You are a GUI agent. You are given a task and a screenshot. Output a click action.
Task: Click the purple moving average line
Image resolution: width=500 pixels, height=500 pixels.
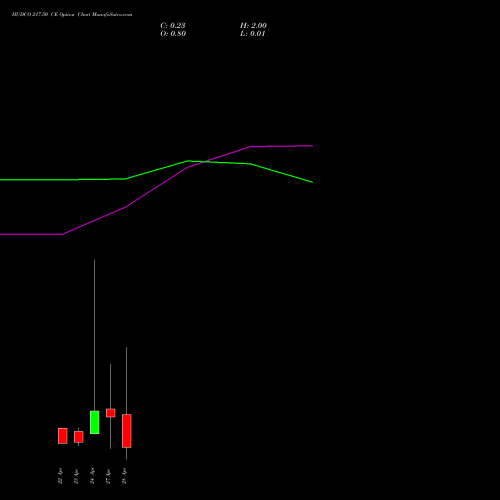coord(156,187)
